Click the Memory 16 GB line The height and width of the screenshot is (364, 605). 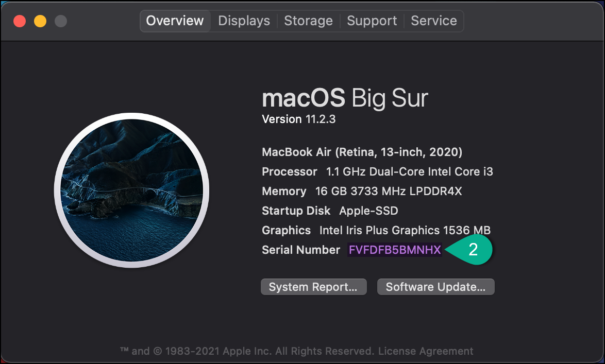click(x=362, y=192)
